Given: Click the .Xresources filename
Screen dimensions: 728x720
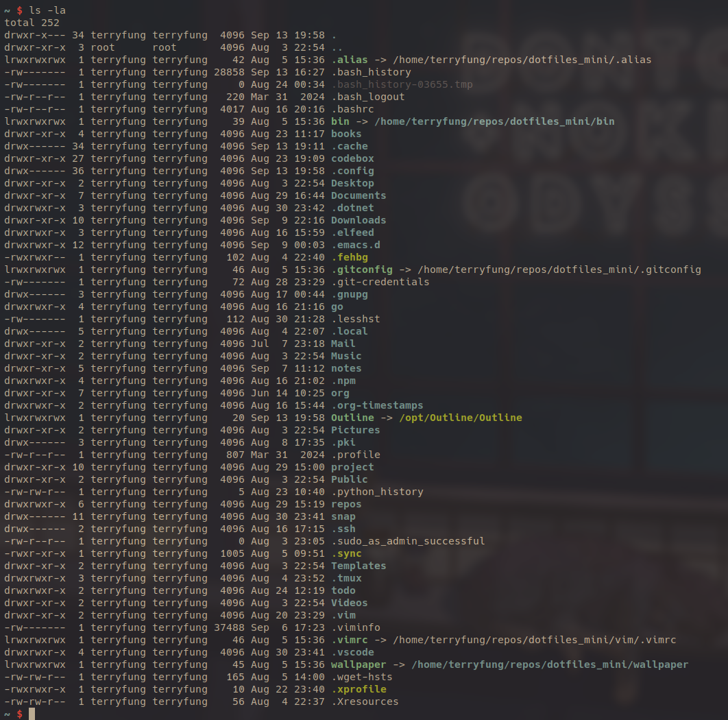Looking at the screenshot, I should tap(365, 701).
